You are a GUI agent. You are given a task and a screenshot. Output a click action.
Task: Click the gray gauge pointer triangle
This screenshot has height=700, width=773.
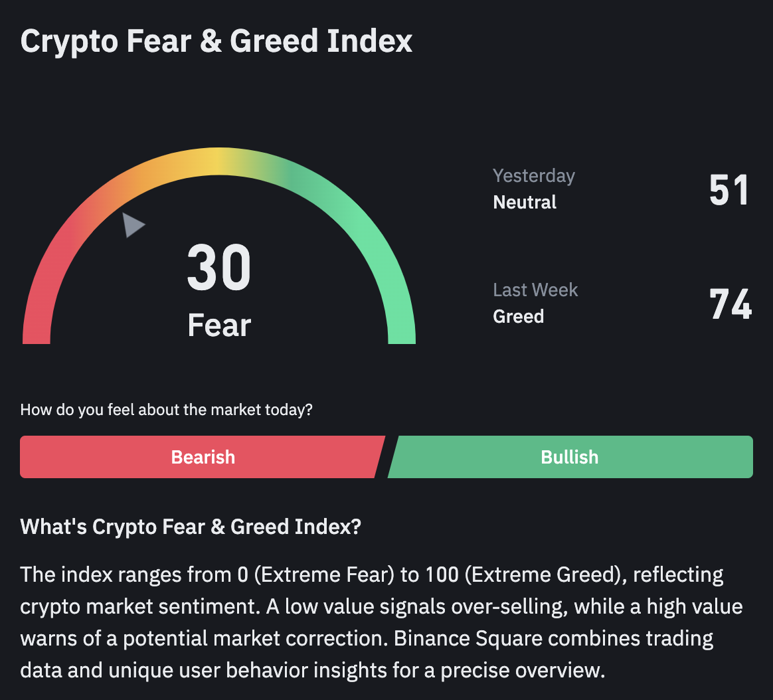point(132,224)
